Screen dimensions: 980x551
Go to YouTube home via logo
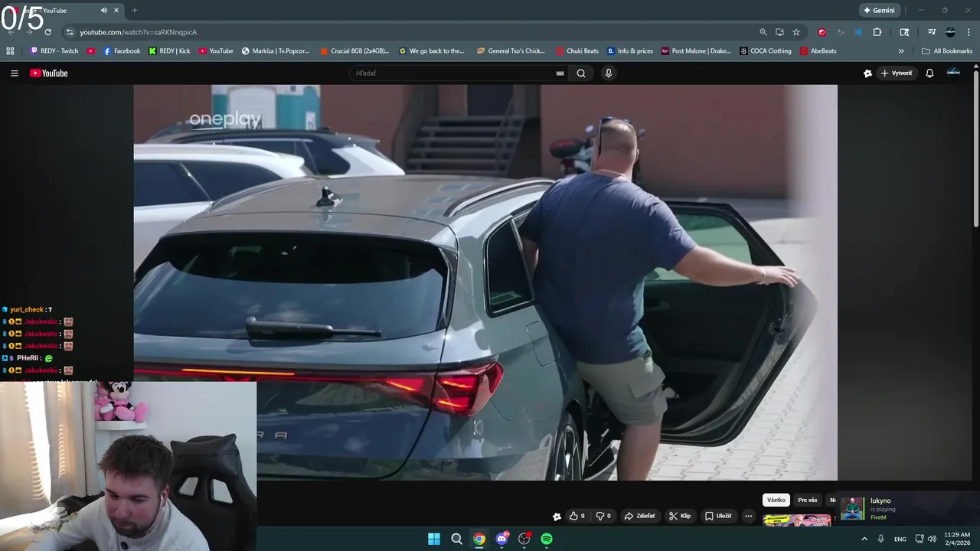[49, 73]
